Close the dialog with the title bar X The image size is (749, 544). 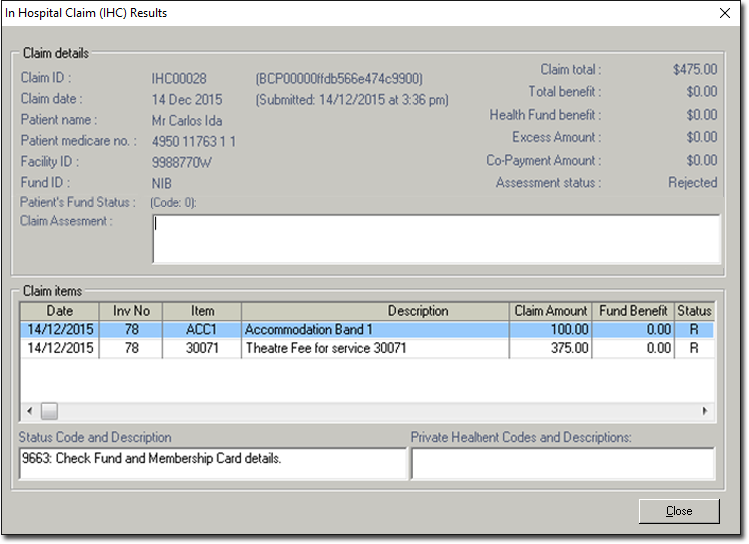tap(724, 13)
